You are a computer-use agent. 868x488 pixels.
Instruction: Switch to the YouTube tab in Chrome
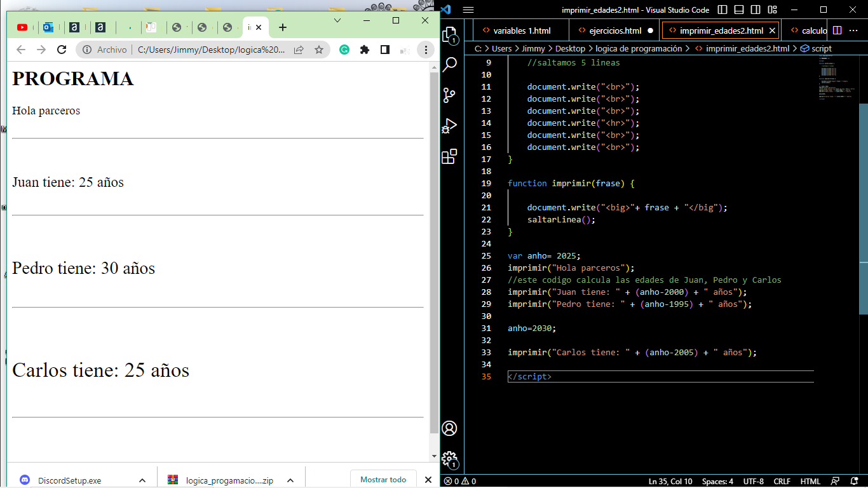(22, 27)
